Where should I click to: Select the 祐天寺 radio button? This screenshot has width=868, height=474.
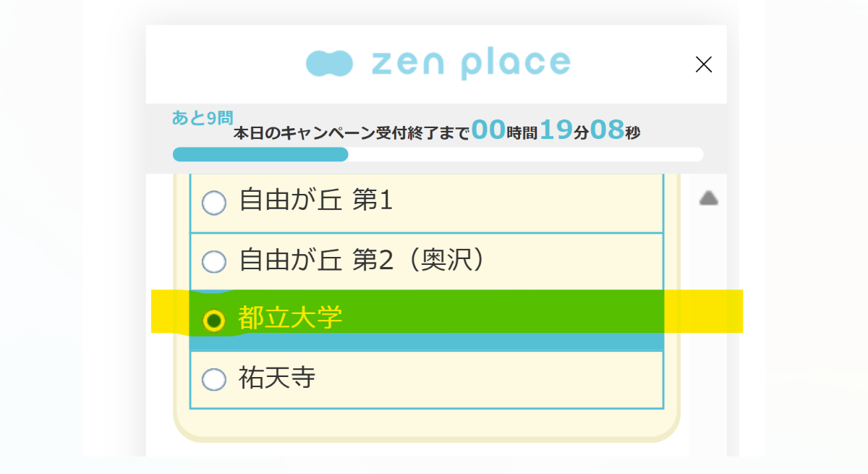pyautogui.click(x=213, y=378)
